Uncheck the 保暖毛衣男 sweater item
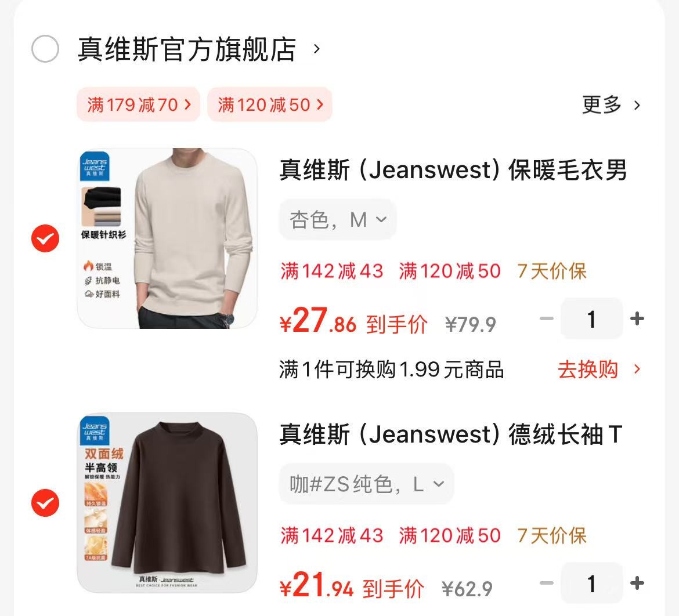The image size is (679, 616). [x=45, y=238]
